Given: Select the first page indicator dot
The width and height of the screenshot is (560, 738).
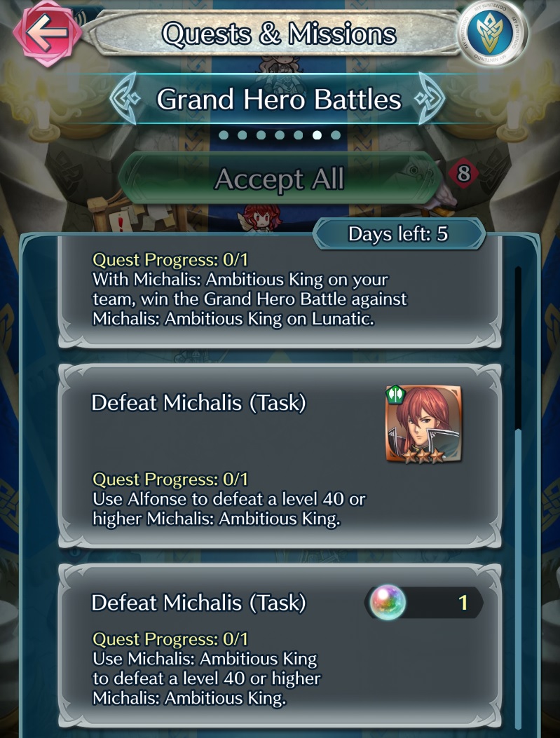Looking at the screenshot, I should (x=224, y=135).
